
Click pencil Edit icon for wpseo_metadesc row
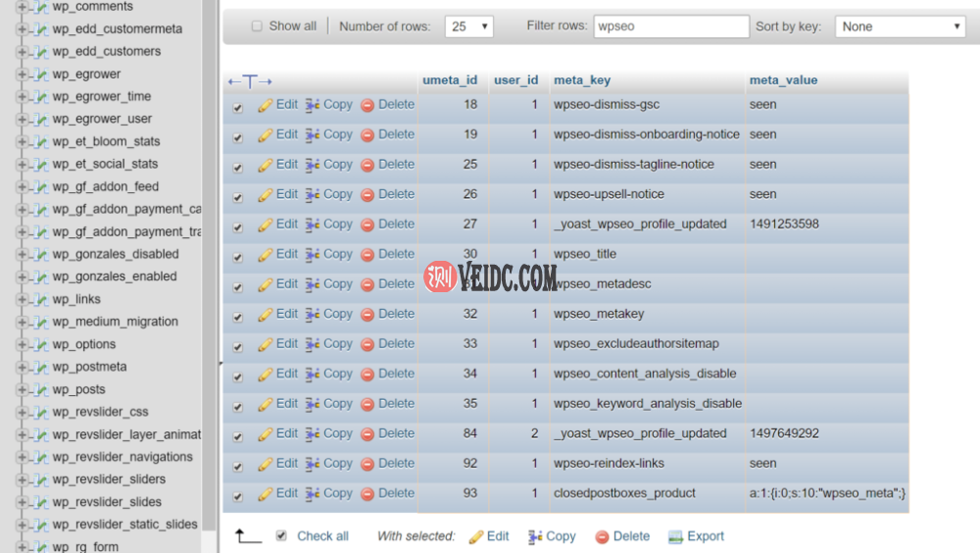(x=265, y=284)
